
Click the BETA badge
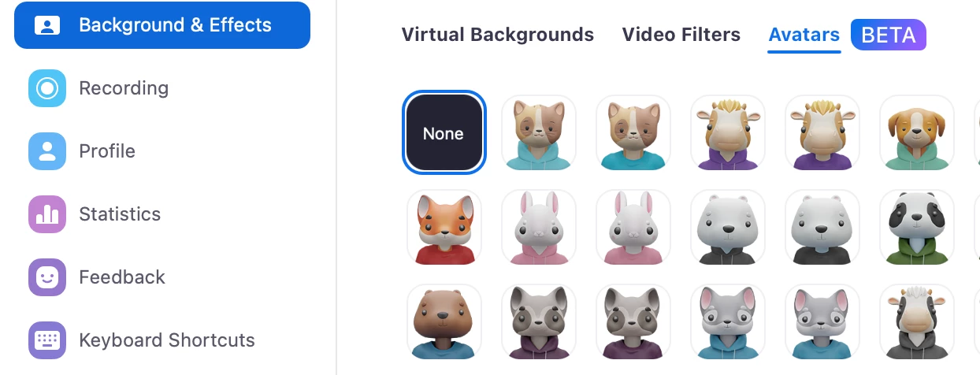tap(889, 35)
